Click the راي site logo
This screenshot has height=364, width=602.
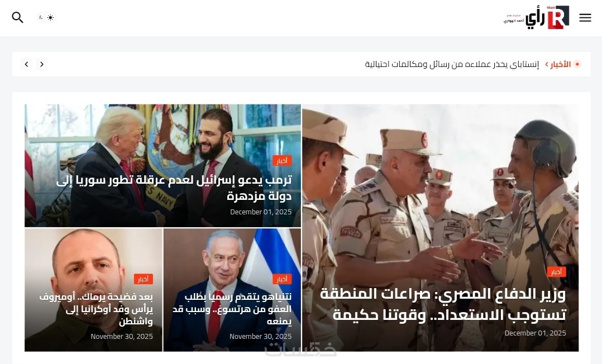point(536,17)
